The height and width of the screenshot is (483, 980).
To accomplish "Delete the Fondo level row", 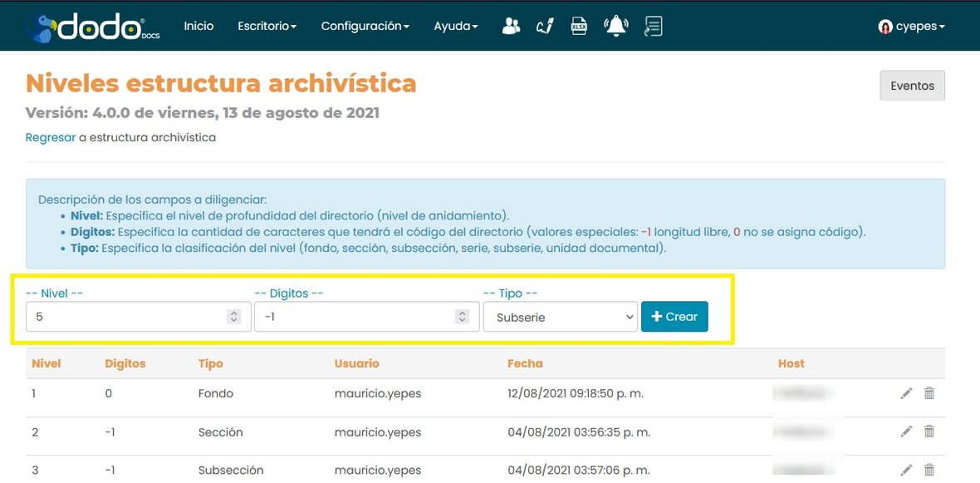I will click(x=929, y=393).
